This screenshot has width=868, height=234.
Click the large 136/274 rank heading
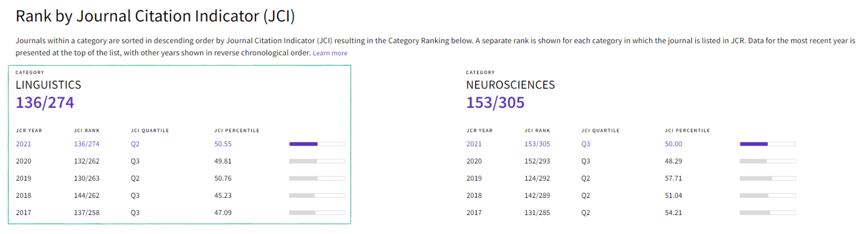pyautogui.click(x=45, y=103)
